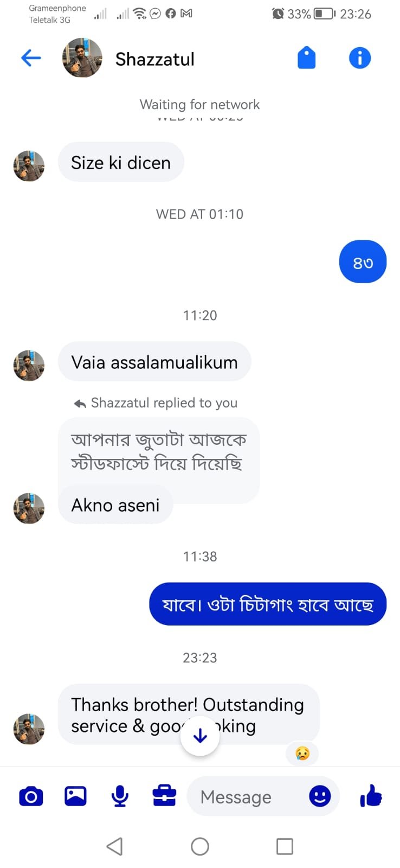Viewport: 400px width, 868px height.
Task: Type in the Message input field
Action: click(244, 796)
